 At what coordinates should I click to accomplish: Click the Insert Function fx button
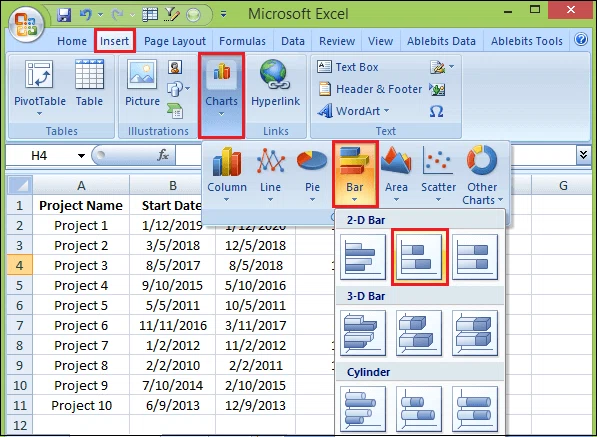[163, 155]
